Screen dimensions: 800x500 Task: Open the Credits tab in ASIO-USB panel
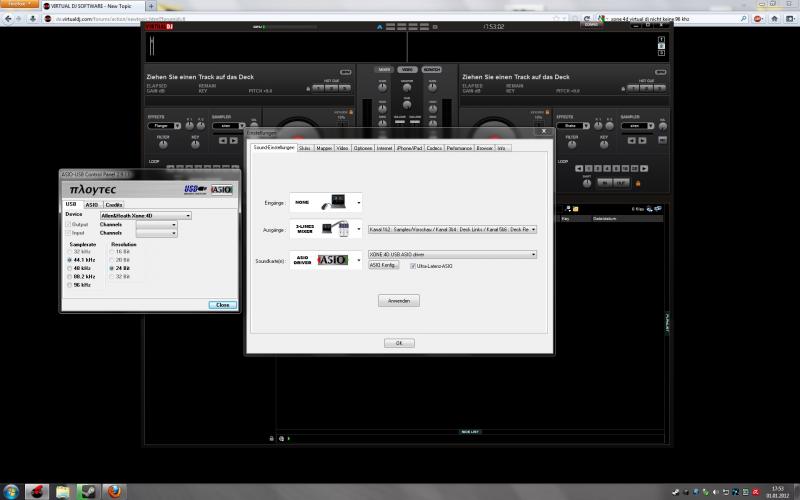point(114,205)
